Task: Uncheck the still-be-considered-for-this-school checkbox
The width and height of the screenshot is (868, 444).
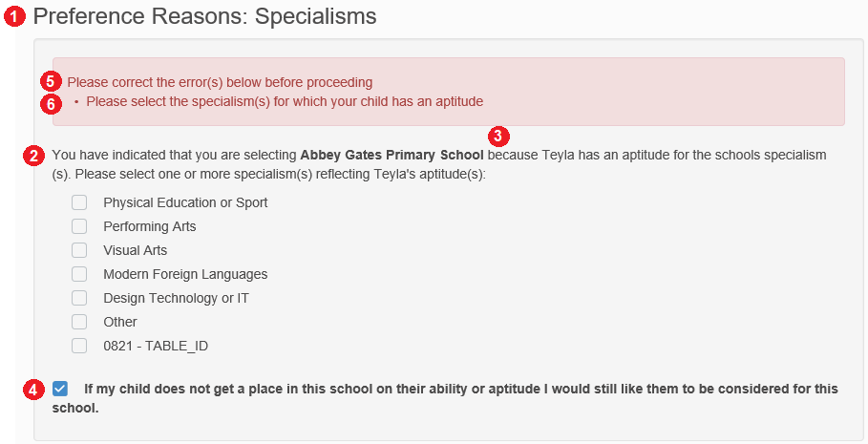Action: pyautogui.click(x=60, y=389)
